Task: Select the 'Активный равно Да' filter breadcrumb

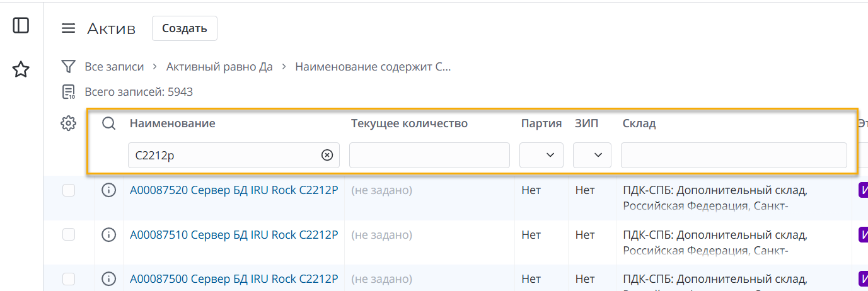Action: (219, 67)
